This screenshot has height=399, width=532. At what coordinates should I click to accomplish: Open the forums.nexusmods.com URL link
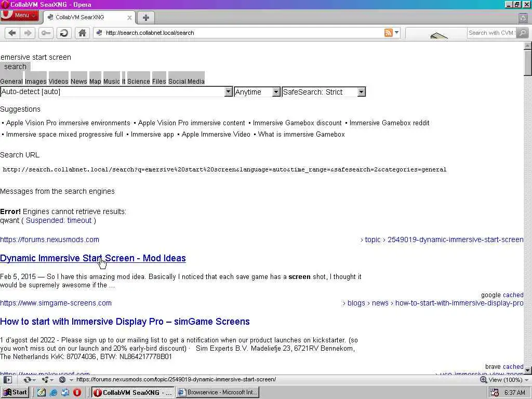point(49,240)
